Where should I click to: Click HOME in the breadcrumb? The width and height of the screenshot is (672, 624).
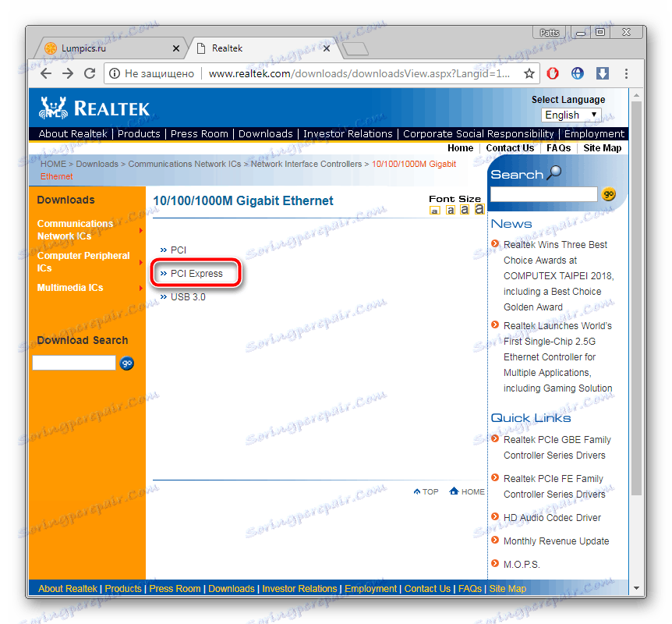click(x=53, y=165)
